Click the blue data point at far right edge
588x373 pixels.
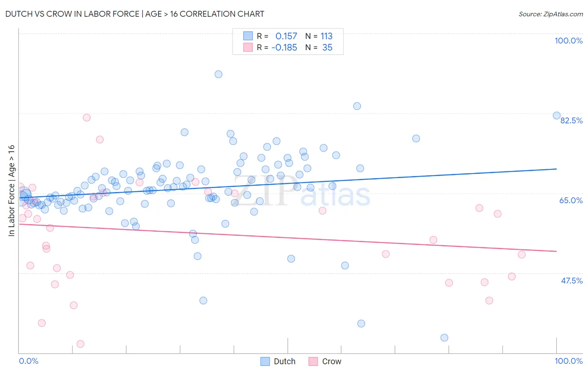click(x=557, y=115)
